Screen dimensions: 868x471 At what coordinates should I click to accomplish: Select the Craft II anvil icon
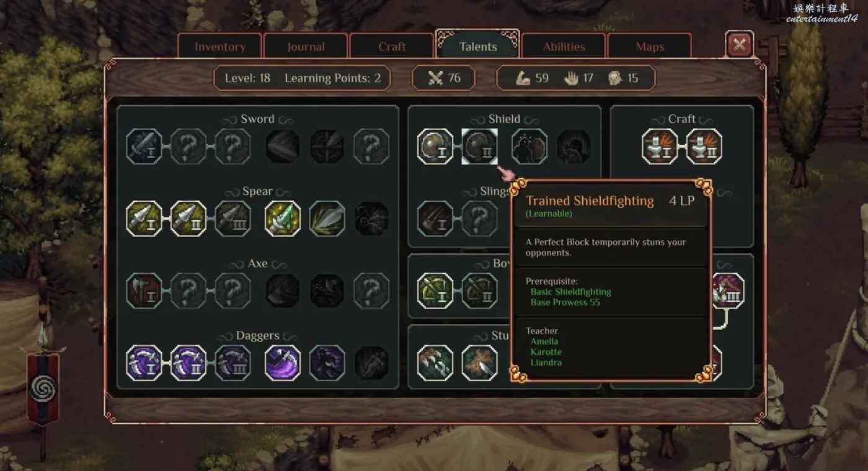pos(704,146)
